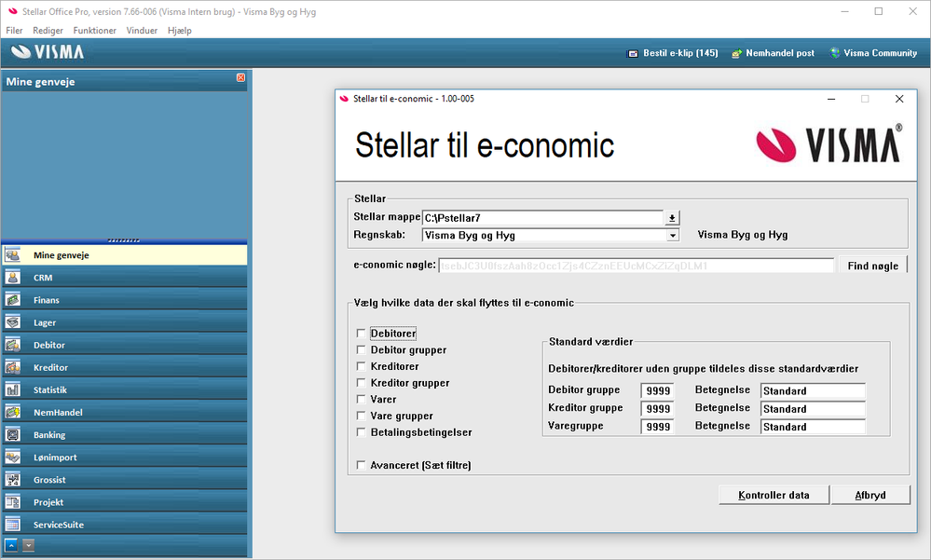Open the Visma Community link
The image size is (931, 560).
(x=880, y=53)
